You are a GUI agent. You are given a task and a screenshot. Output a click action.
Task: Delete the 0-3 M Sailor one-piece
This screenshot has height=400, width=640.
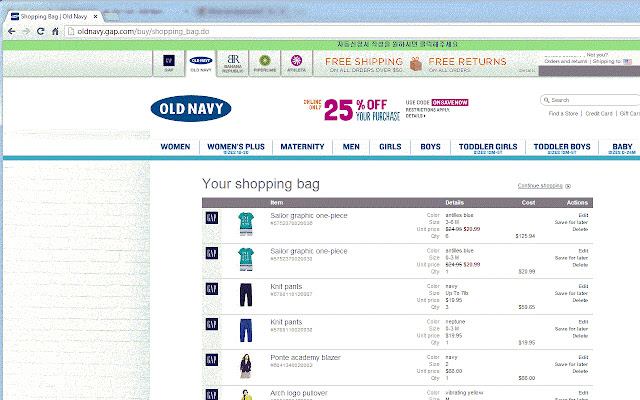[580, 265]
